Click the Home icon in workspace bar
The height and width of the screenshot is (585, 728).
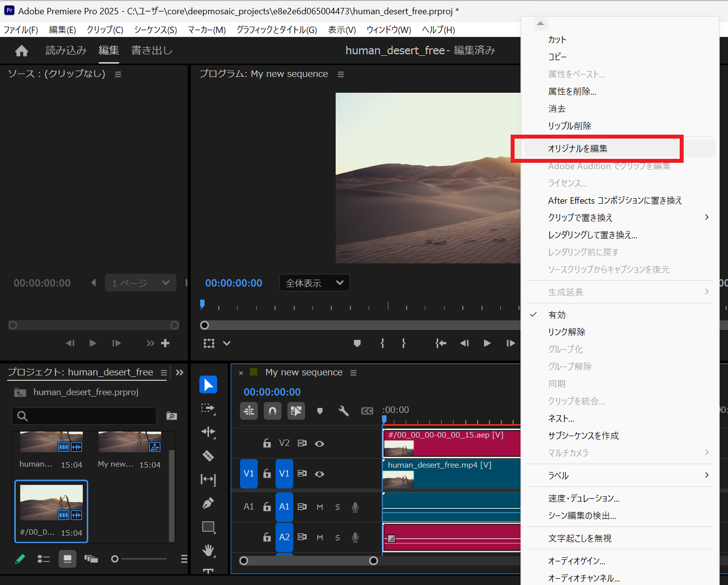click(22, 50)
